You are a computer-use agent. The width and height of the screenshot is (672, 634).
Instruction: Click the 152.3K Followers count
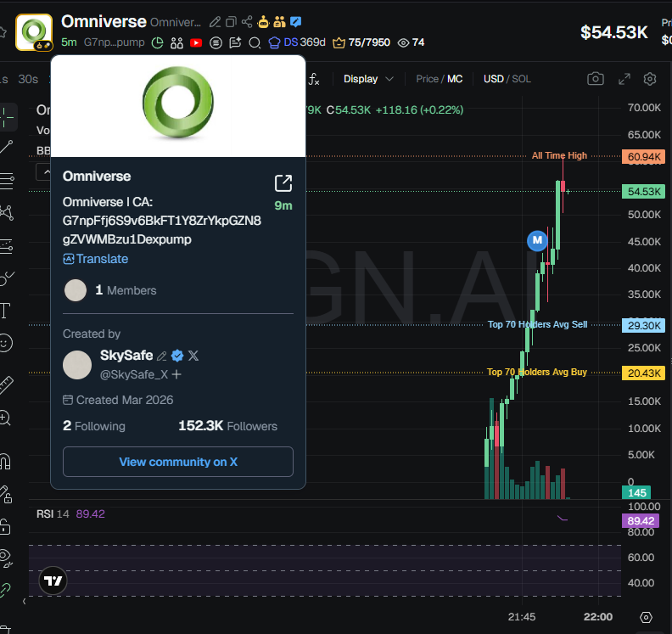[227, 426]
